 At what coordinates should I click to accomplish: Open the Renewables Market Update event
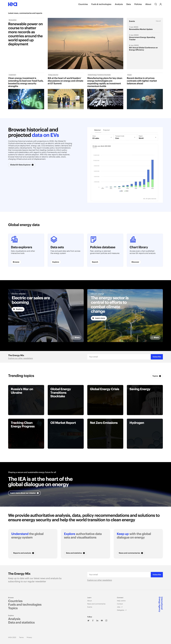[141, 29]
